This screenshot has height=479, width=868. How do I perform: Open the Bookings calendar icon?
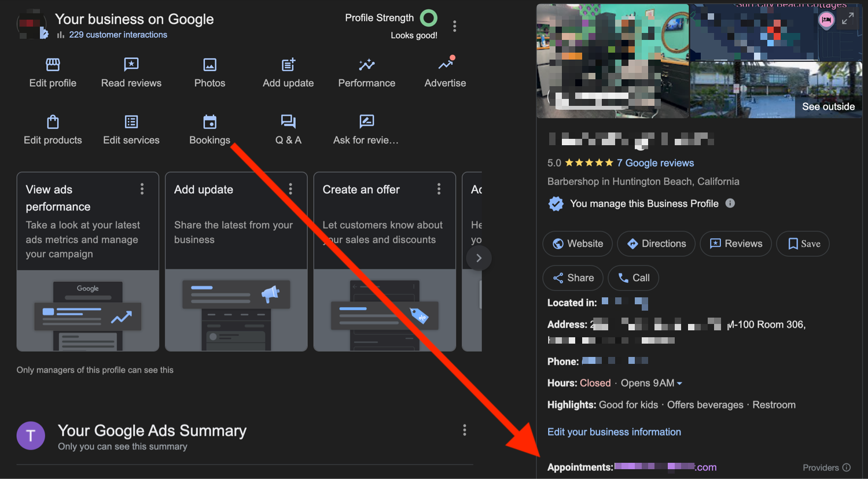(209, 122)
